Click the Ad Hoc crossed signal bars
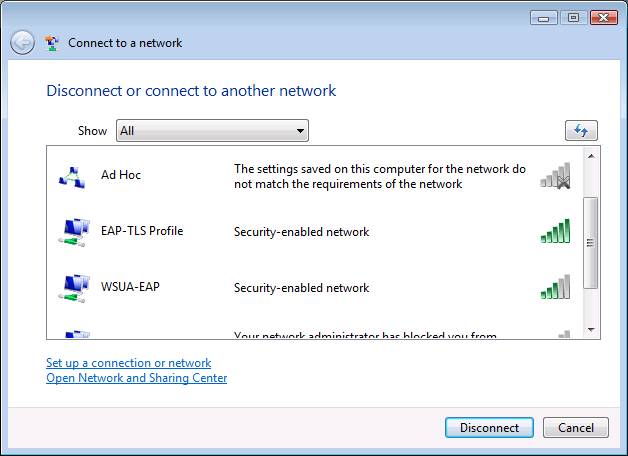This screenshot has width=628, height=456. point(555,175)
